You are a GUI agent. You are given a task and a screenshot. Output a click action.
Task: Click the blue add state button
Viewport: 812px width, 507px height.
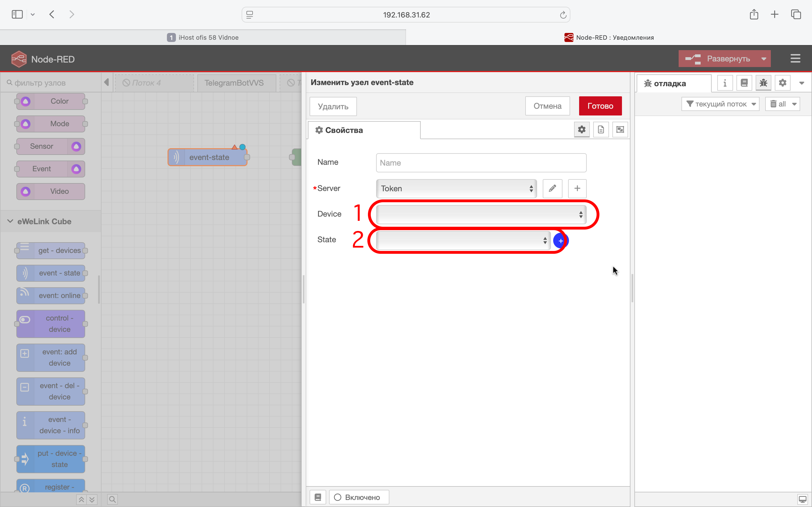[561, 241]
